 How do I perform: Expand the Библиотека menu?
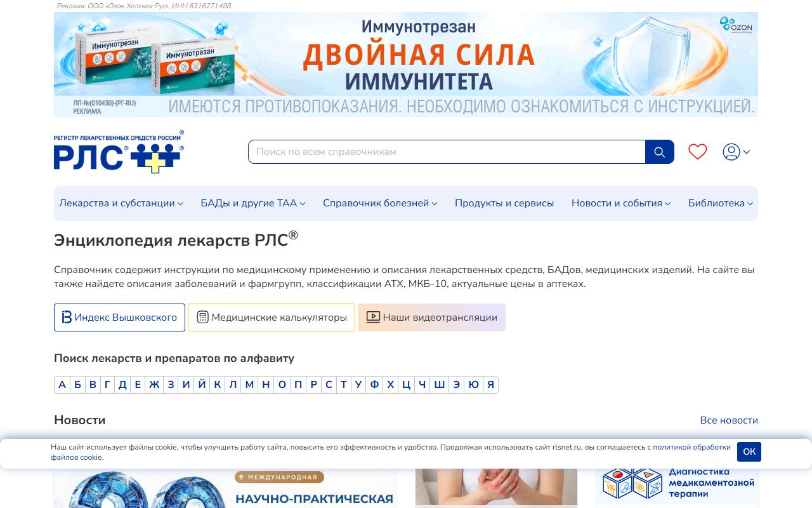(721, 203)
